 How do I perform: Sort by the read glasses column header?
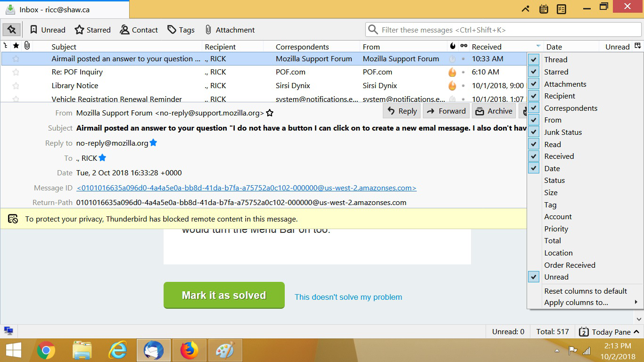(464, 46)
